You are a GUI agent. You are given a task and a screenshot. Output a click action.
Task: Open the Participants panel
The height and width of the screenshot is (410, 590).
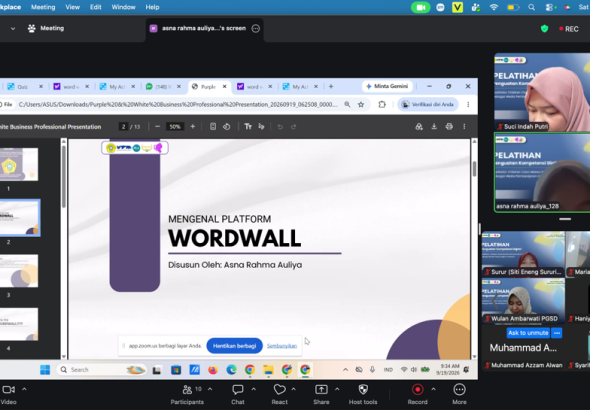[x=187, y=394]
